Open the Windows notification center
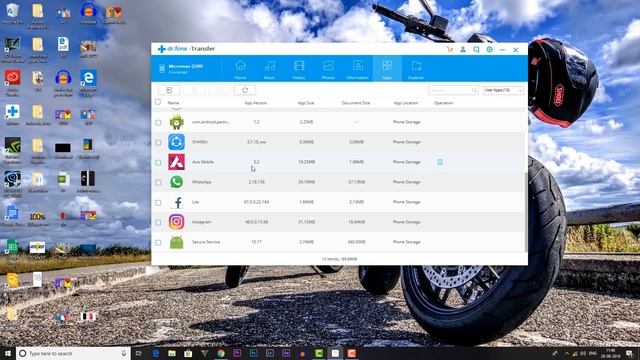The width and height of the screenshot is (640, 360). coord(629,353)
